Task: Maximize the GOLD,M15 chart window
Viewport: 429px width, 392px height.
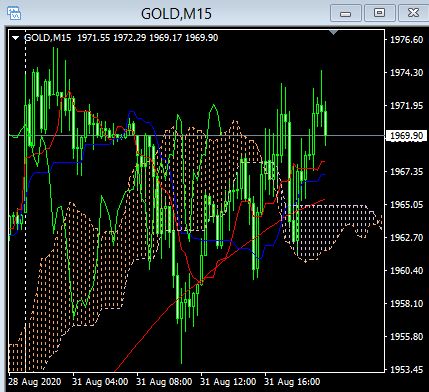Action: 379,13
